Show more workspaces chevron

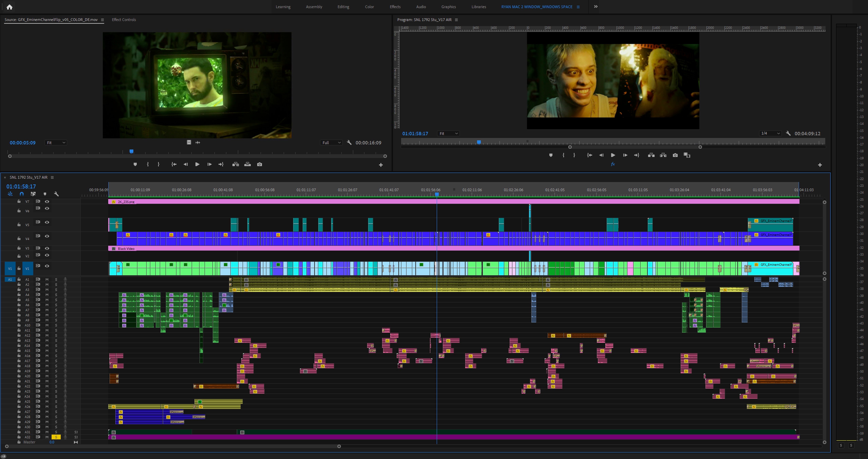pos(596,7)
